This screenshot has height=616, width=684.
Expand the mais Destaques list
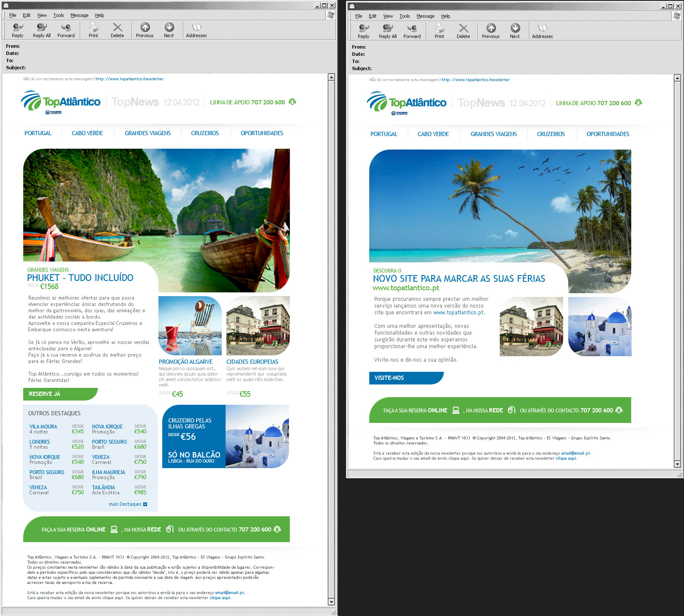(x=128, y=504)
